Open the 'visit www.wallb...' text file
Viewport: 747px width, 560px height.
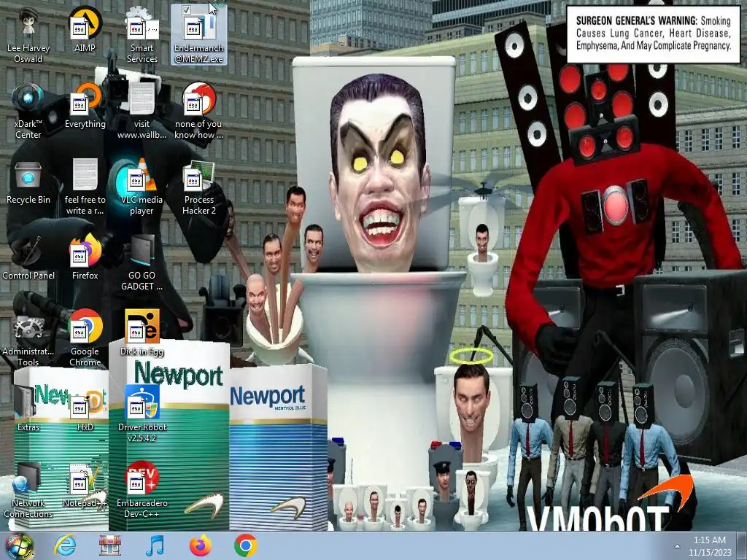[142, 111]
